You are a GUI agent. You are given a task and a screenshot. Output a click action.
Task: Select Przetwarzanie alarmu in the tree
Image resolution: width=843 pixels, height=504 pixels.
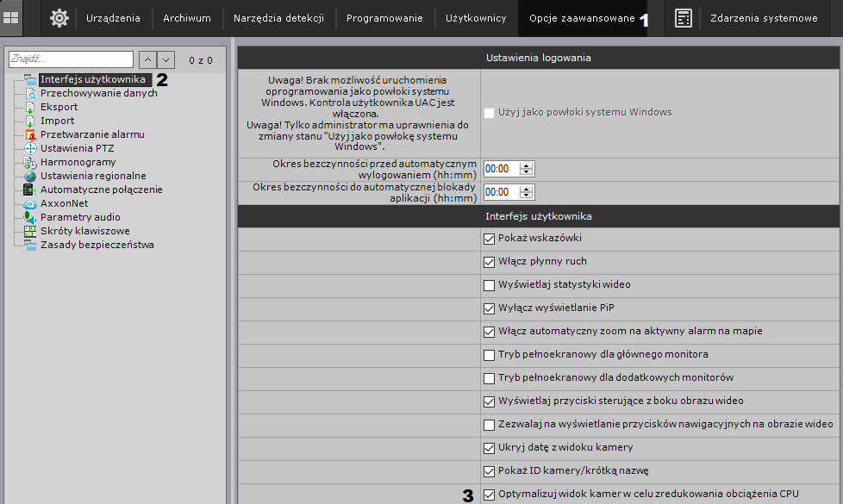coord(92,135)
